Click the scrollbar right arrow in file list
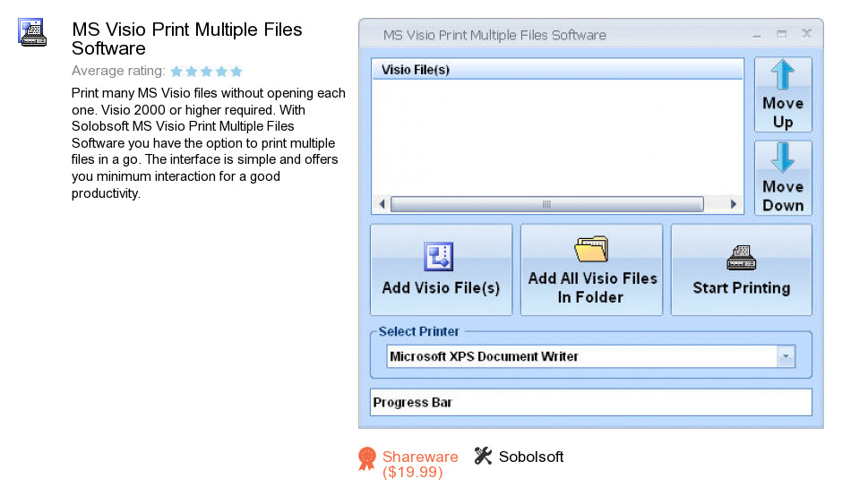The width and height of the screenshot is (842, 504). [x=733, y=204]
